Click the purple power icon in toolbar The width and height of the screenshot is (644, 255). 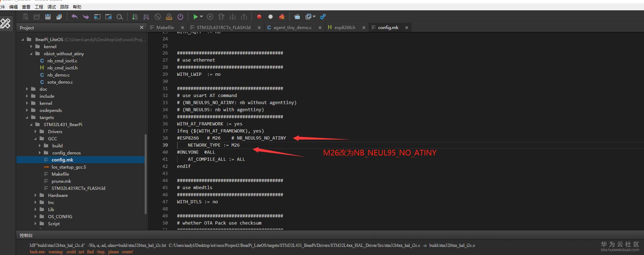pos(180,17)
